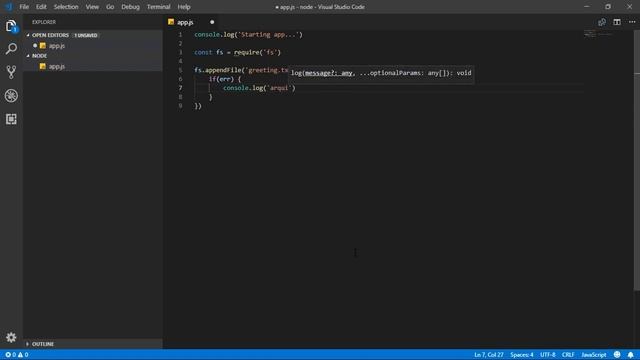Open the Explorer view in activity bar
Viewport: 640px width, 360px height.
point(11,26)
